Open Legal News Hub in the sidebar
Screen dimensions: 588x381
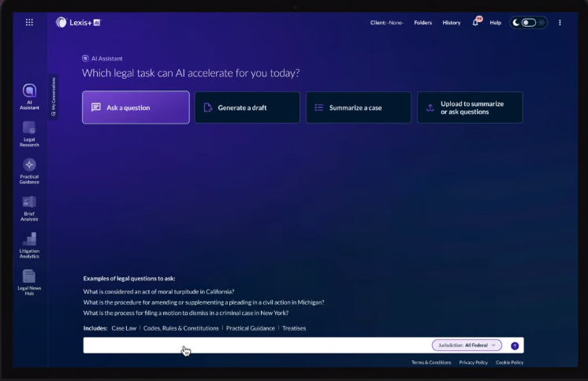tap(29, 283)
